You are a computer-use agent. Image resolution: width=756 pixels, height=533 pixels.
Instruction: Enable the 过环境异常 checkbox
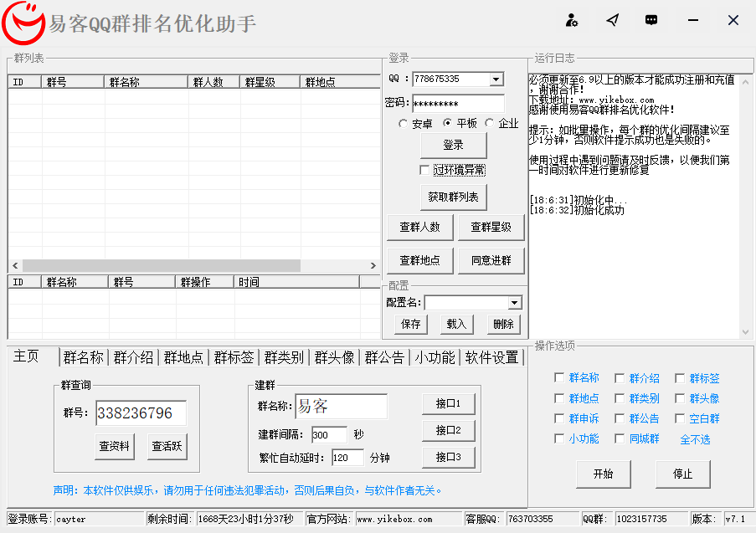pyautogui.click(x=425, y=170)
